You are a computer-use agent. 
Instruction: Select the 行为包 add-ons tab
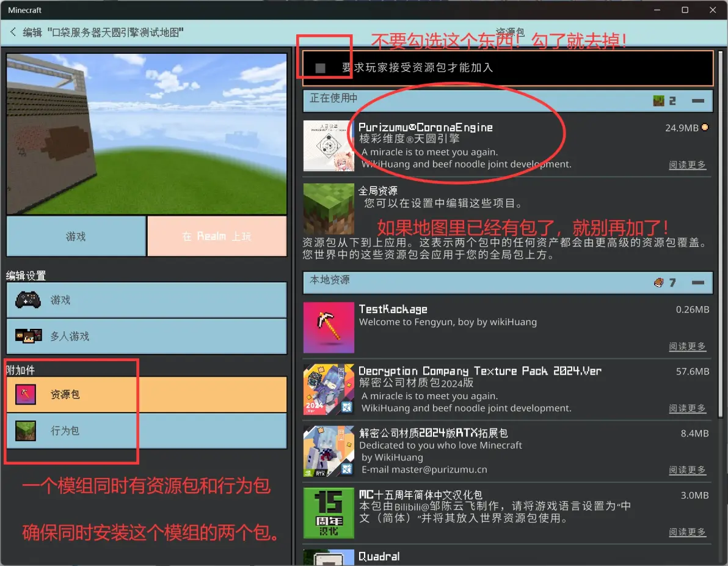tap(147, 431)
